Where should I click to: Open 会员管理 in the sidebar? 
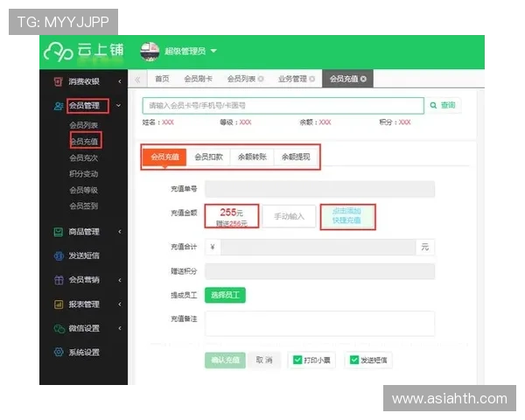pos(84,106)
